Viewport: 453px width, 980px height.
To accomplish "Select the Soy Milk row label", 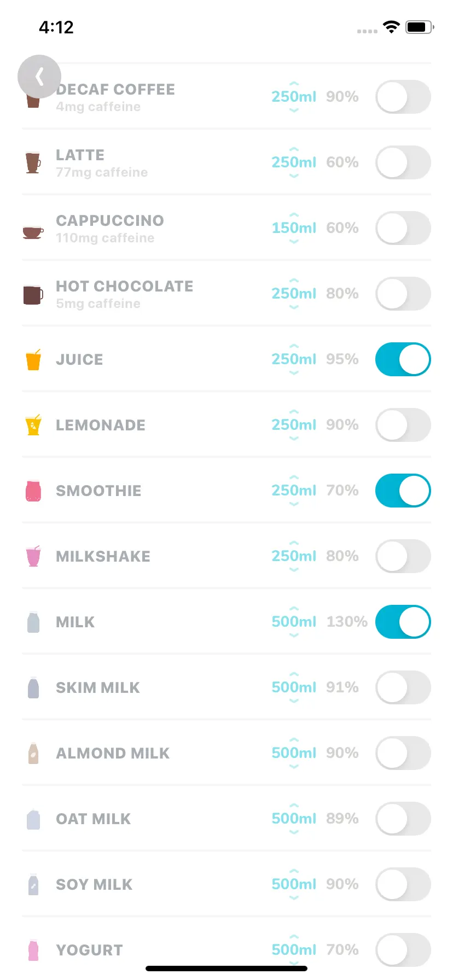I will tap(94, 884).
